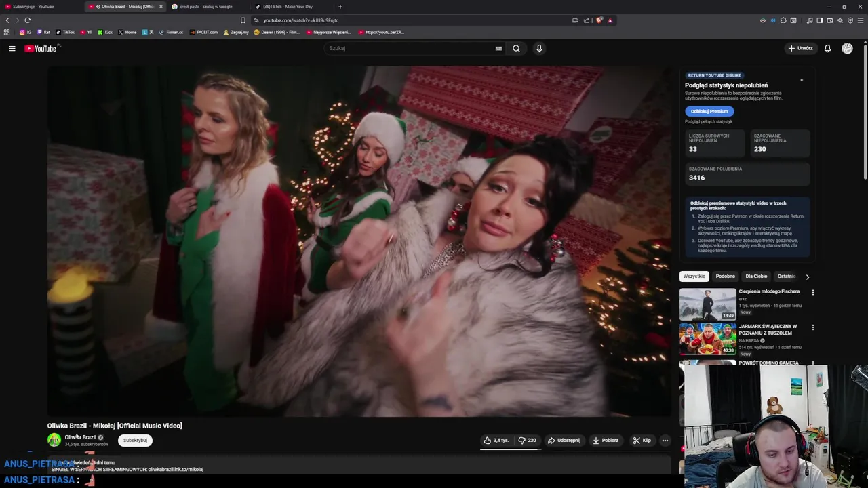
Task: Open the POWRÓT DOMINO GAMERA video title
Action: (770, 363)
